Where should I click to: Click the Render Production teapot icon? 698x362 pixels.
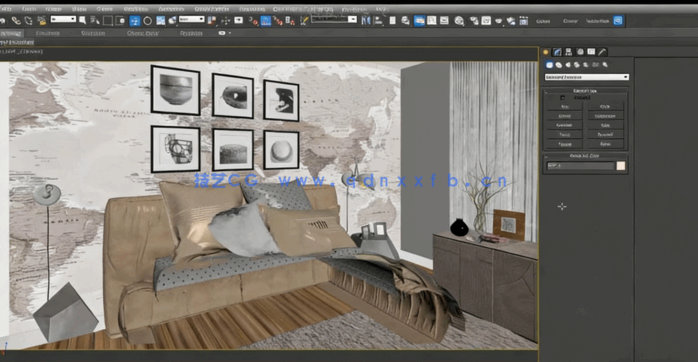click(499, 20)
